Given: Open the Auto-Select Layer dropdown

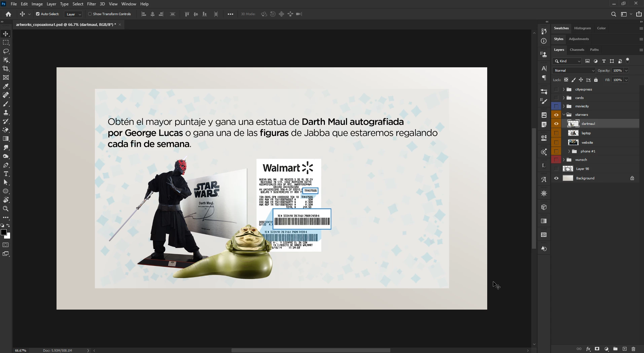Looking at the screenshot, I should [x=74, y=14].
